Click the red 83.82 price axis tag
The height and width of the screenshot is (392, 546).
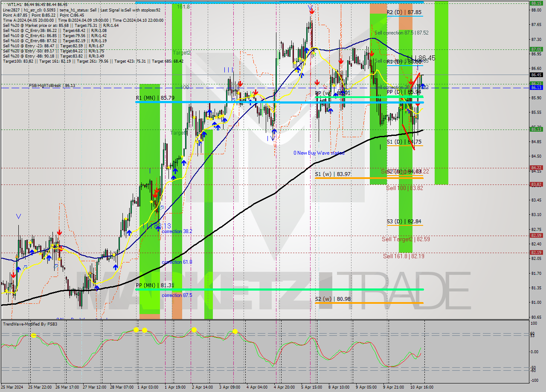(536, 184)
